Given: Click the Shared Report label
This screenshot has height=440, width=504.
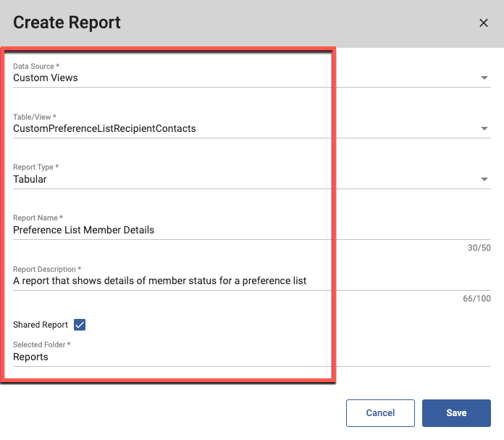Looking at the screenshot, I should 41,325.
